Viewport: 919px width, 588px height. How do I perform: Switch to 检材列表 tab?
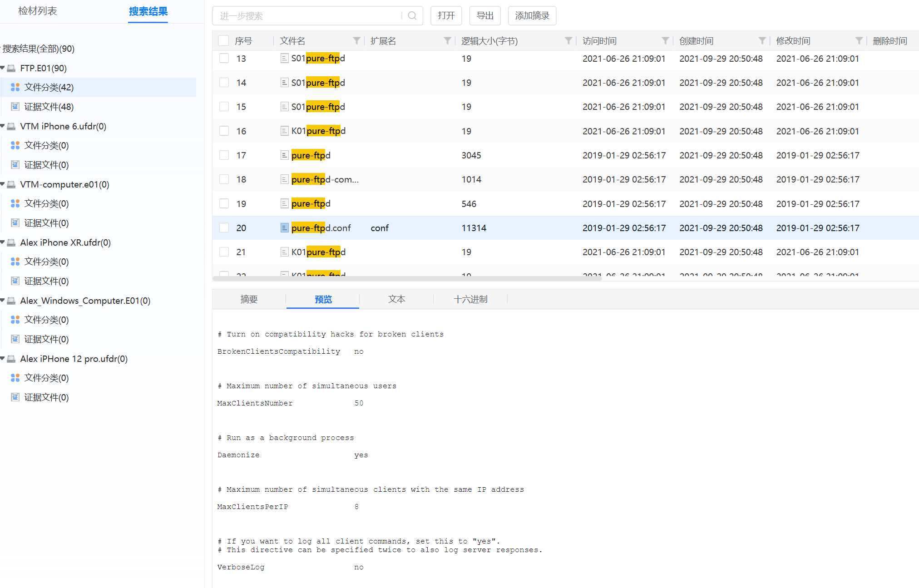point(38,11)
